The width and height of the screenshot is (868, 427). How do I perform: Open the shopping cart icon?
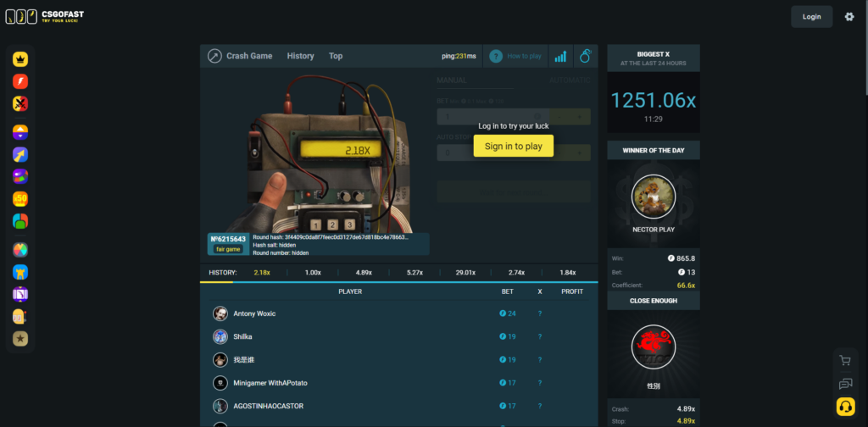coord(845,361)
